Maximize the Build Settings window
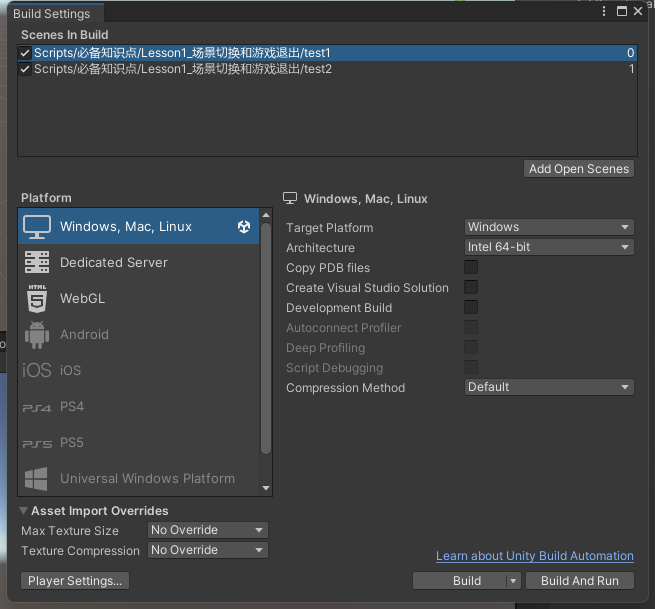The image size is (655, 609). 622,11
